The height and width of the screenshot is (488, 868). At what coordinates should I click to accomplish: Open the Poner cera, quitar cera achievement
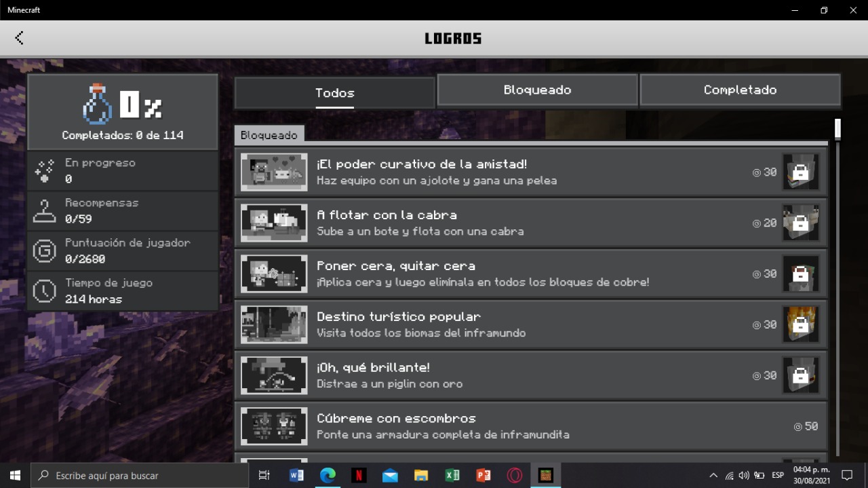click(x=531, y=274)
